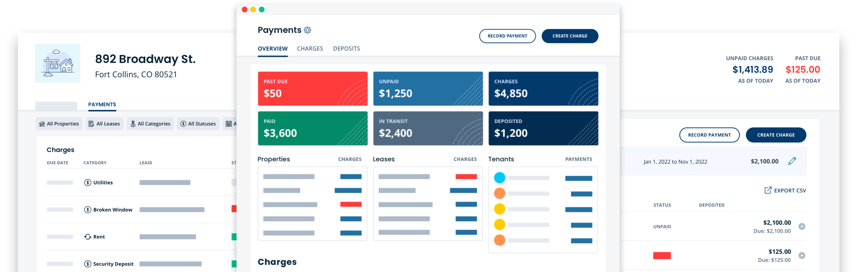Click the 892 Broadway St. property thumbnail
The height and width of the screenshot is (272, 868).
58,63
